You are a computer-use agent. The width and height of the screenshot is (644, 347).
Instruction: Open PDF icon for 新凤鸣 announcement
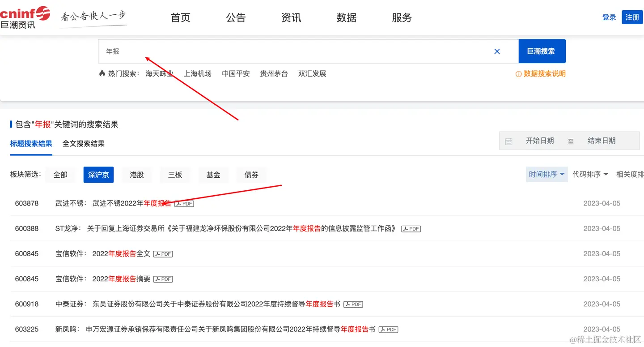pos(388,330)
